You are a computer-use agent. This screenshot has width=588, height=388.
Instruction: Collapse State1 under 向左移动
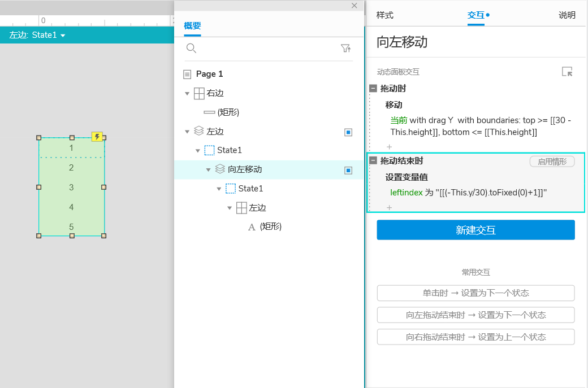(219, 189)
